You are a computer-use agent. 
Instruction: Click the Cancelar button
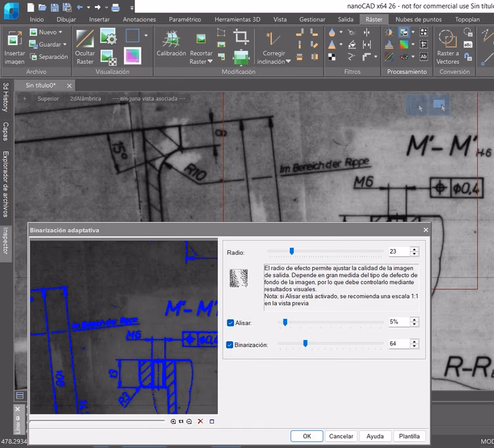(x=341, y=436)
